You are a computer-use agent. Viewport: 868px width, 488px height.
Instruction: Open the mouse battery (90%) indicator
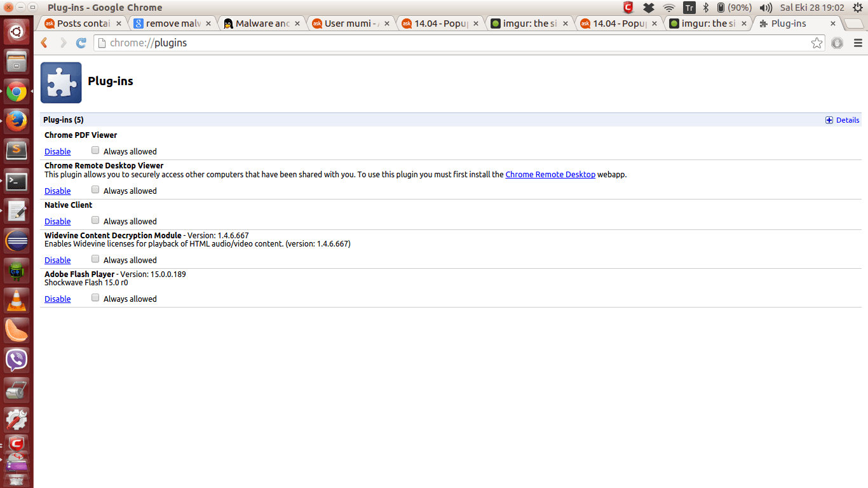(734, 8)
